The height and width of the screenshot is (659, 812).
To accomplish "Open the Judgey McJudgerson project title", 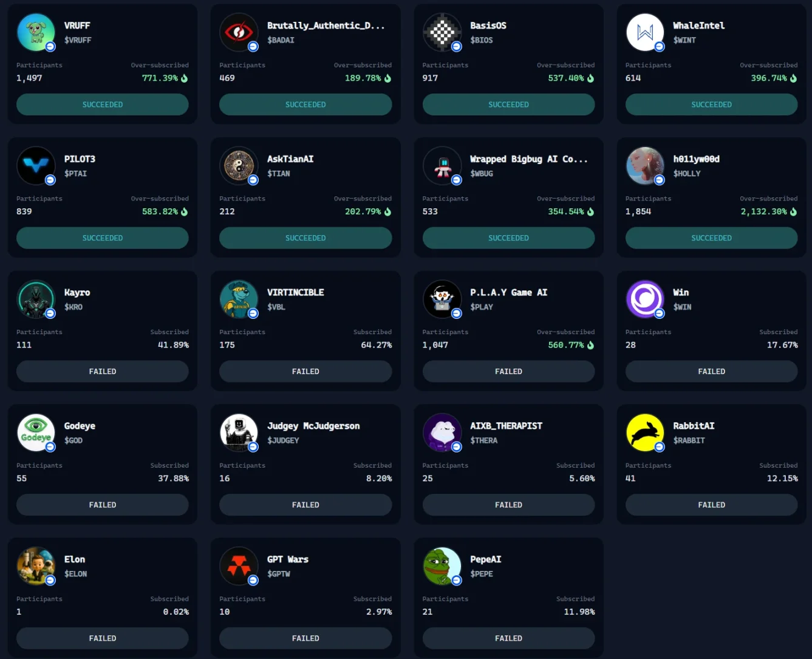I will [x=313, y=426].
